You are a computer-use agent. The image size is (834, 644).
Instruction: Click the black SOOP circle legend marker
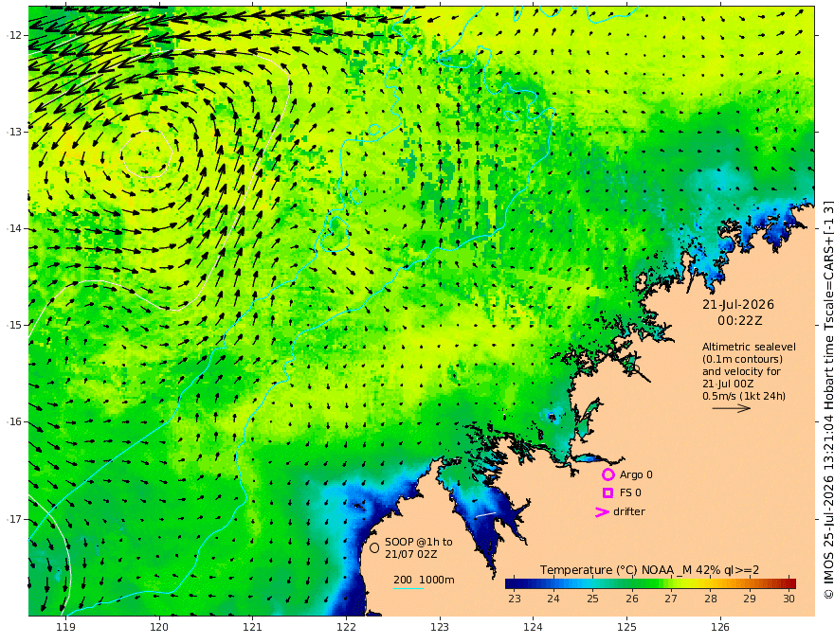[374, 547]
